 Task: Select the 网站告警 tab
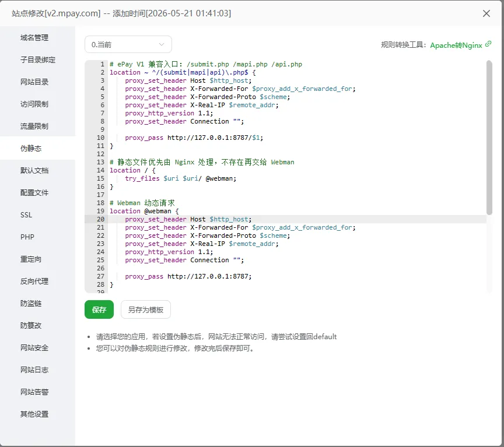coord(34,392)
